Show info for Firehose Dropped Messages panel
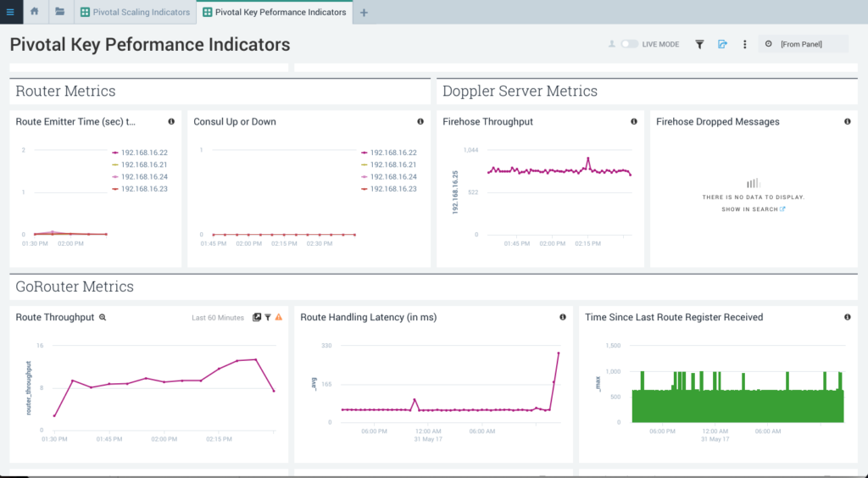Viewport: 868px width, 478px height. (847, 121)
